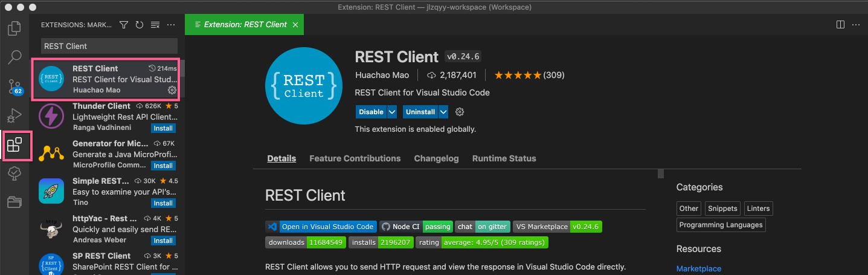Click the large REST Client logo
The image size is (868, 275).
point(304,85)
